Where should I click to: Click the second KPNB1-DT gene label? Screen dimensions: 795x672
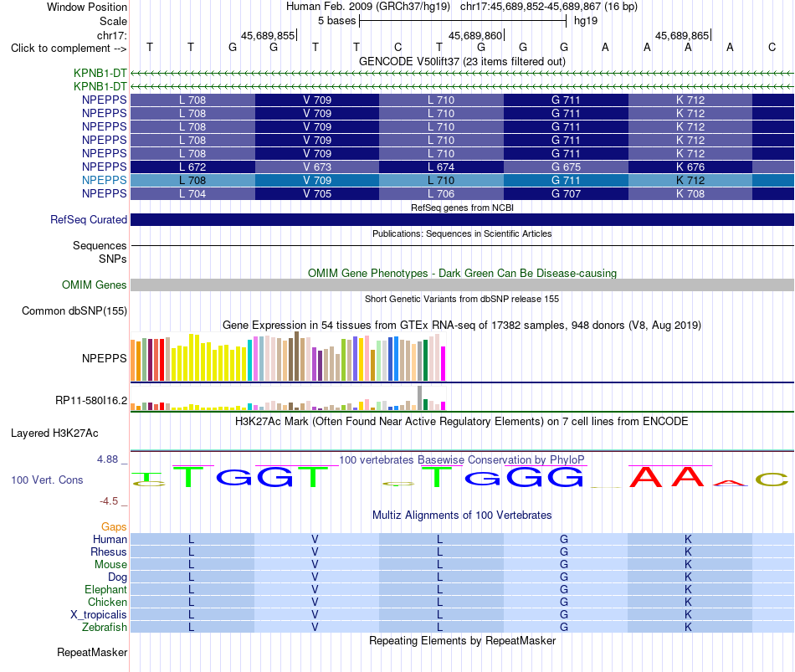tap(100, 86)
